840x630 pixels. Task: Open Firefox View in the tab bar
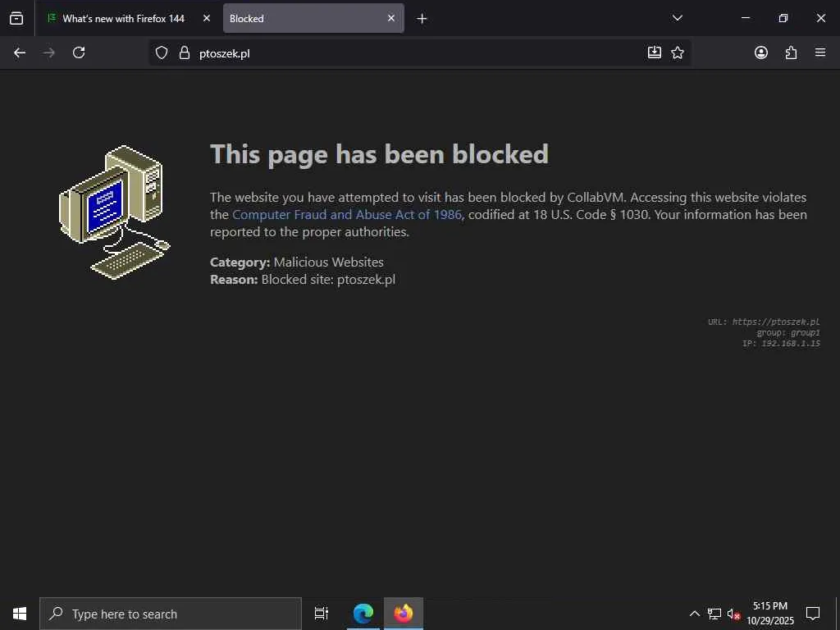[16, 18]
